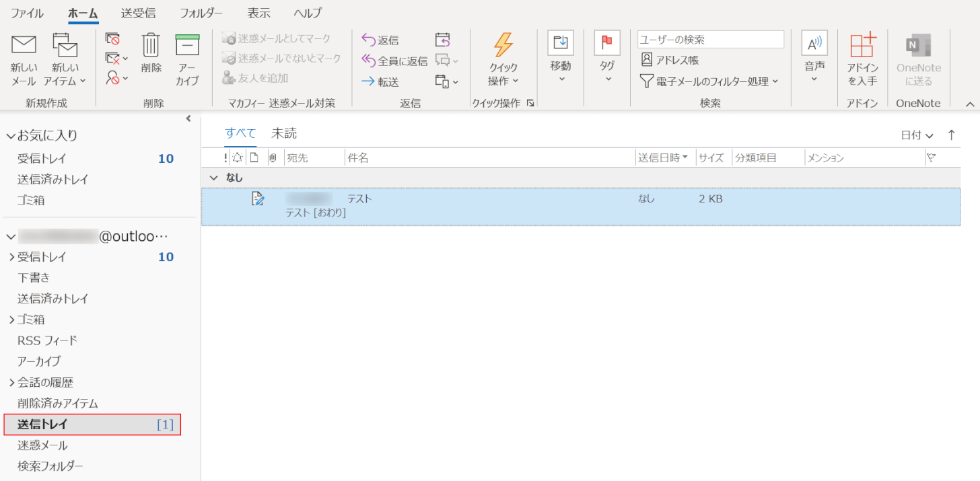Screen dimensions: 980x481
Task: Expand the Trash (ゴミ箱) folder in the account tree
Action: [11, 320]
